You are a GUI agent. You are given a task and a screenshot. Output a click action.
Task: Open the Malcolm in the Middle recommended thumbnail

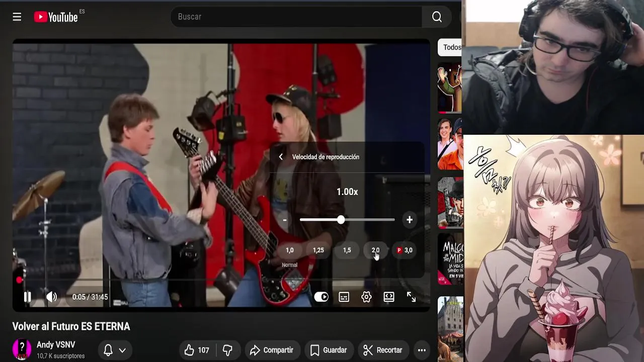(450, 259)
